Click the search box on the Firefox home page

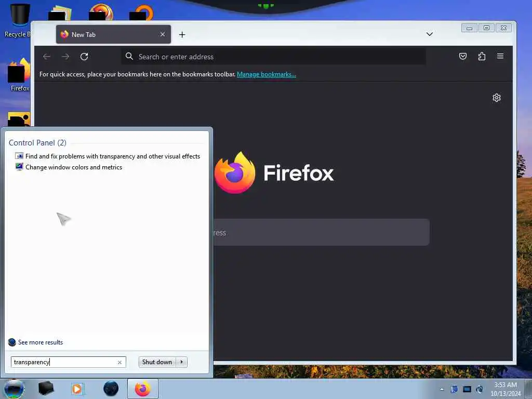[321, 232]
